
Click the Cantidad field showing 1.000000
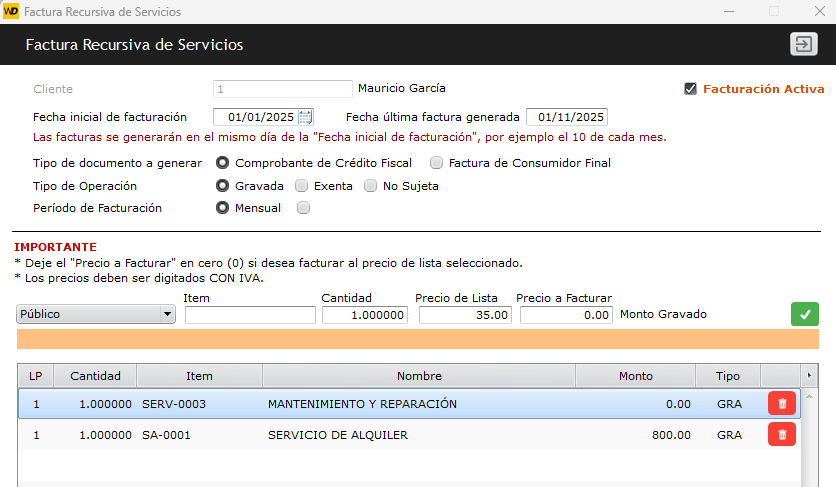(365, 315)
